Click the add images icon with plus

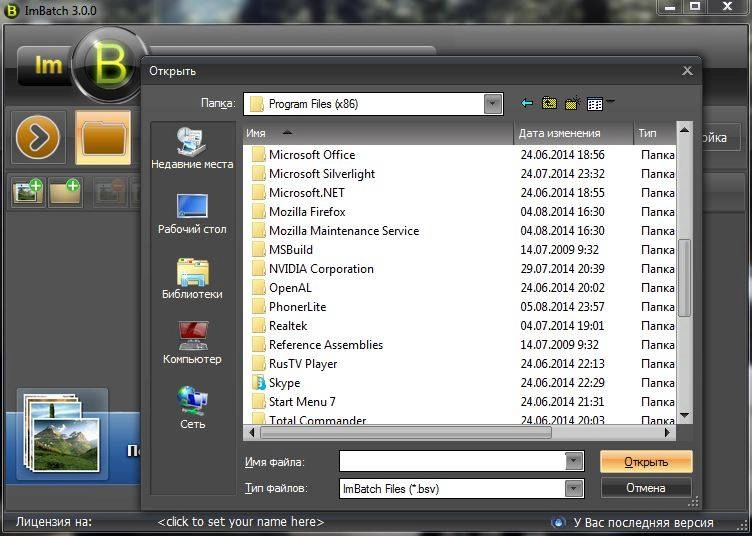pyautogui.click(x=28, y=192)
